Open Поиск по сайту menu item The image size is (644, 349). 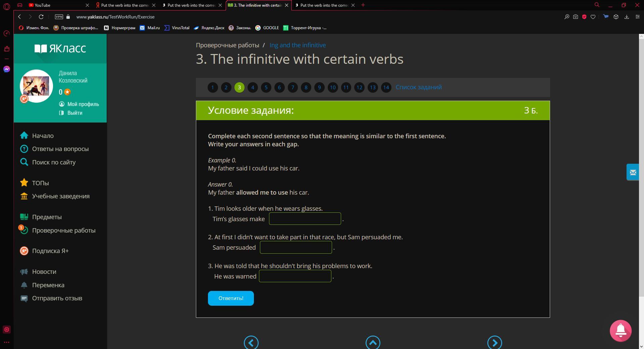click(48, 162)
